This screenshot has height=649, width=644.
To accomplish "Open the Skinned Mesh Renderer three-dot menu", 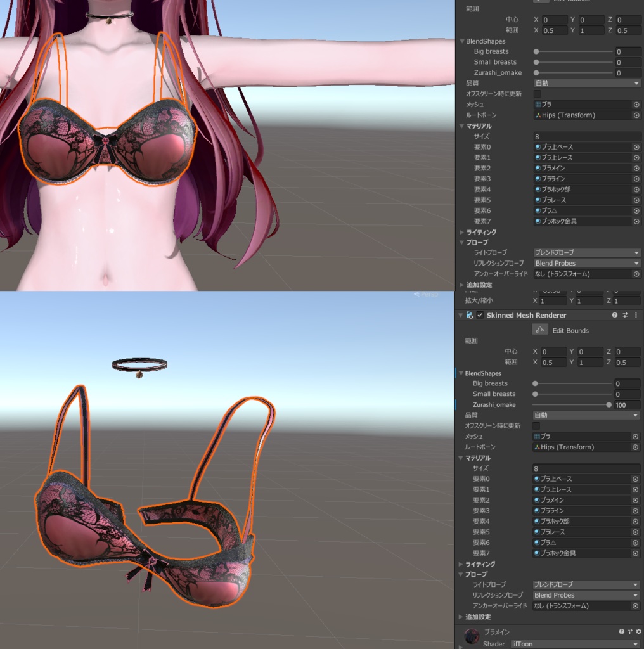I will 636,315.
